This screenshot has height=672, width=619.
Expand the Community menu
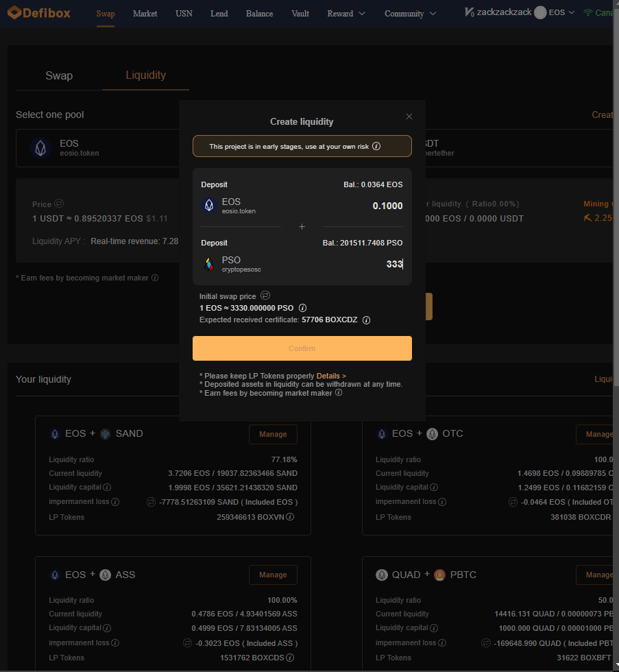click(x=411, y=14)
